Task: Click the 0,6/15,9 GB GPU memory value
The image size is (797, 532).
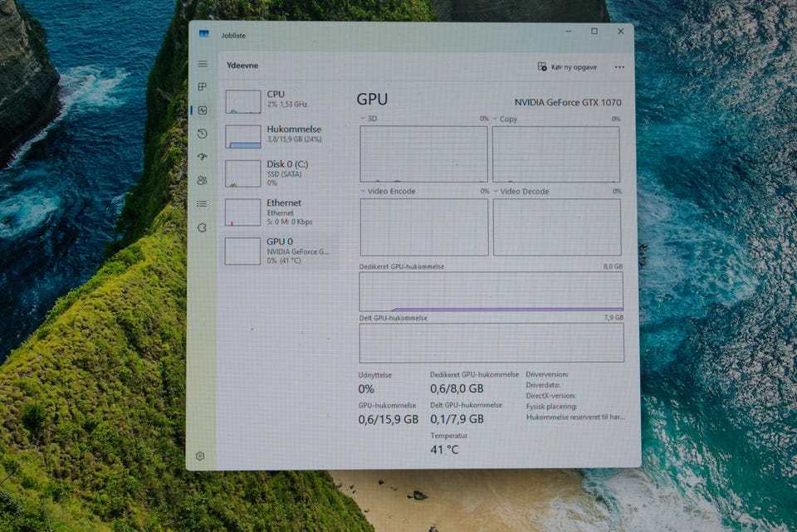Action: coord(389,419)
